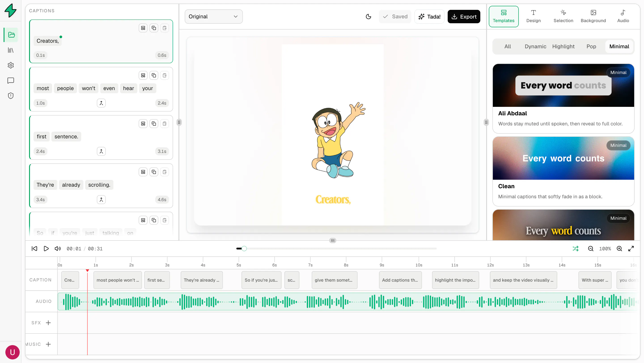
Task: Select 'and keep the video visually' clip
Action: tap(523, 280)
